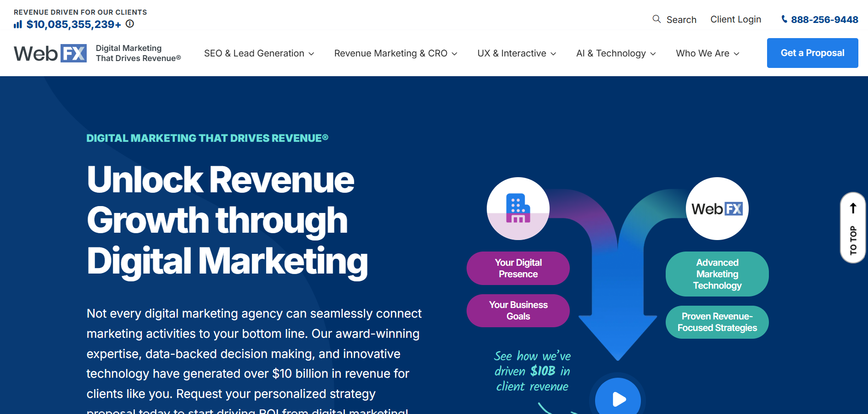Click the search magnifier icon
This screenshot has width=868, height=414.
[657, 19]
